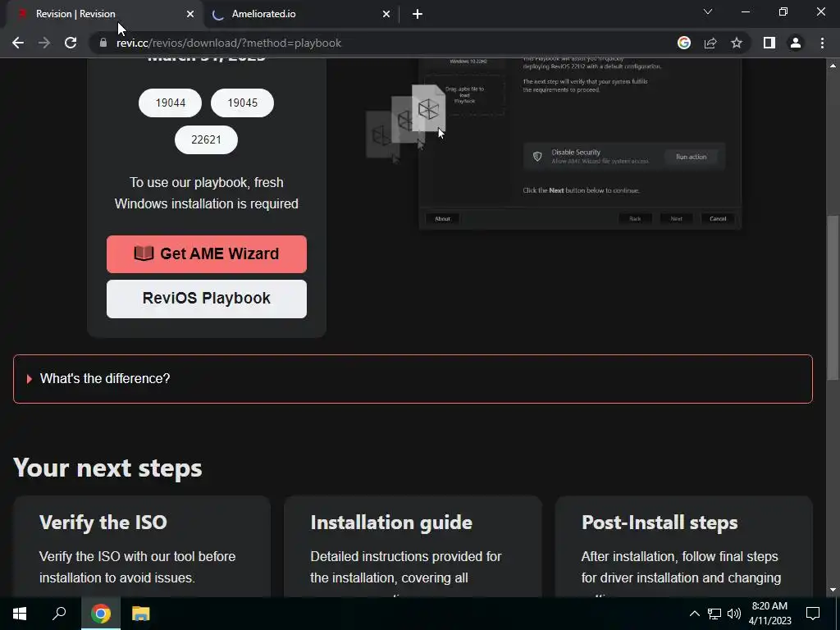Viewport: 840px width, 630px height.
Task: Click the 'Your next steps' heading
Action: point(107,468)
